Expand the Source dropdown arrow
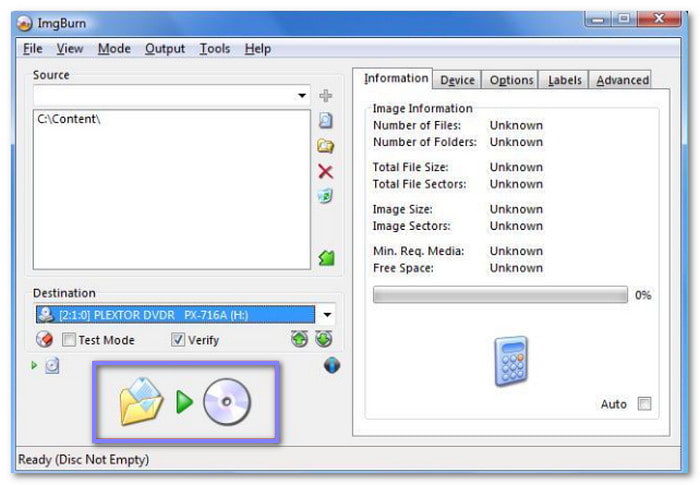Screen dimensions: 700x485 (302, 96)
